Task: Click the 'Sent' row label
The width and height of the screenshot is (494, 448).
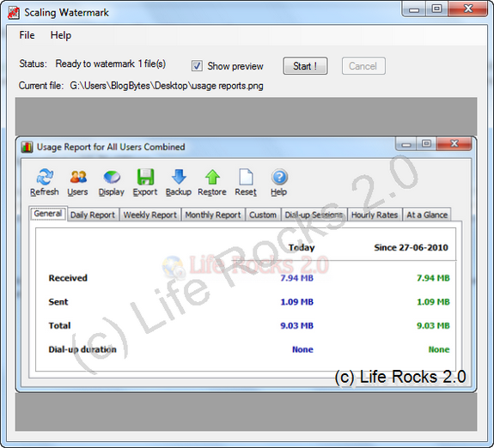Action: [58, 302]
